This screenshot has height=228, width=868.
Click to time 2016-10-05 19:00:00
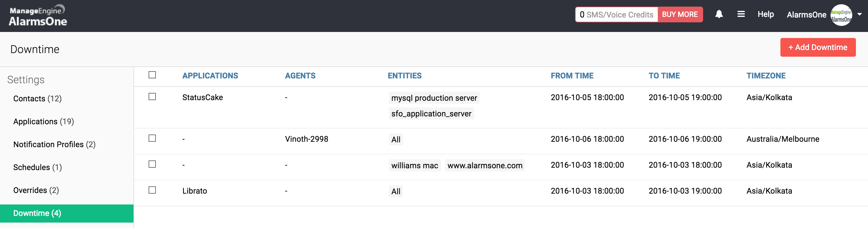pos(685,97)
